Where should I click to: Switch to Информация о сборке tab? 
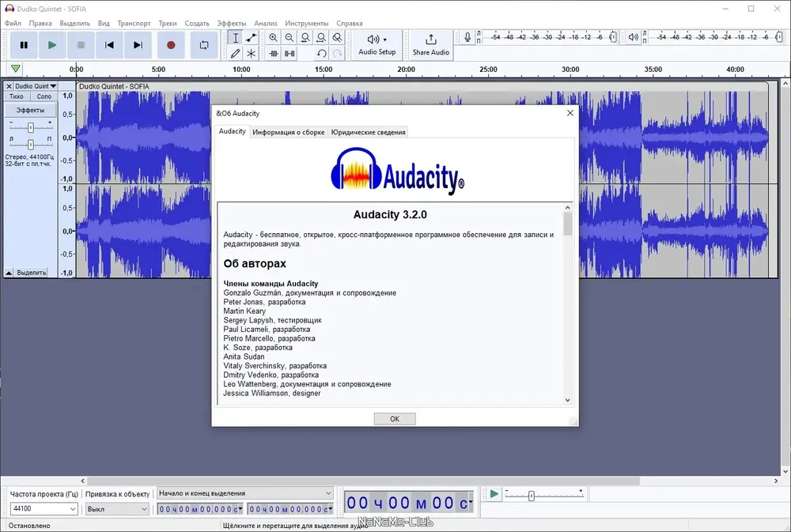288,132
